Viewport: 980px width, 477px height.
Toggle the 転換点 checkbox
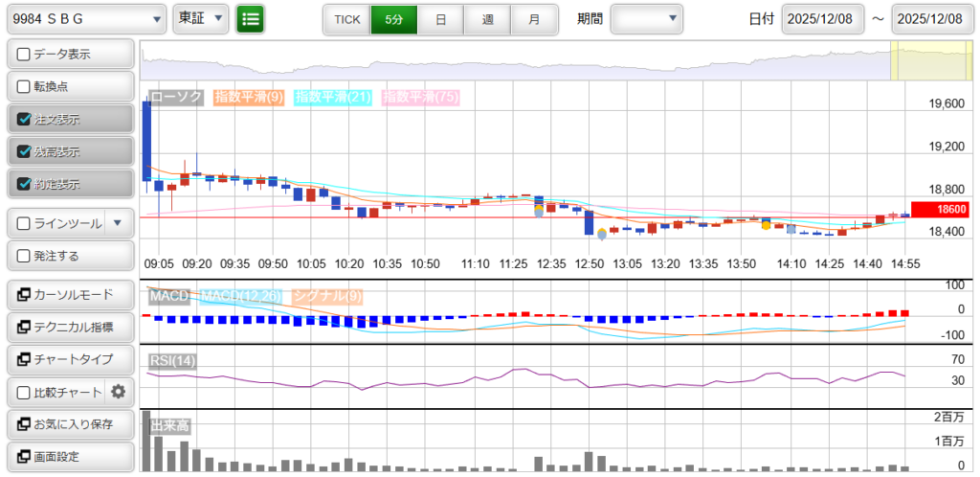pos(25,86)
